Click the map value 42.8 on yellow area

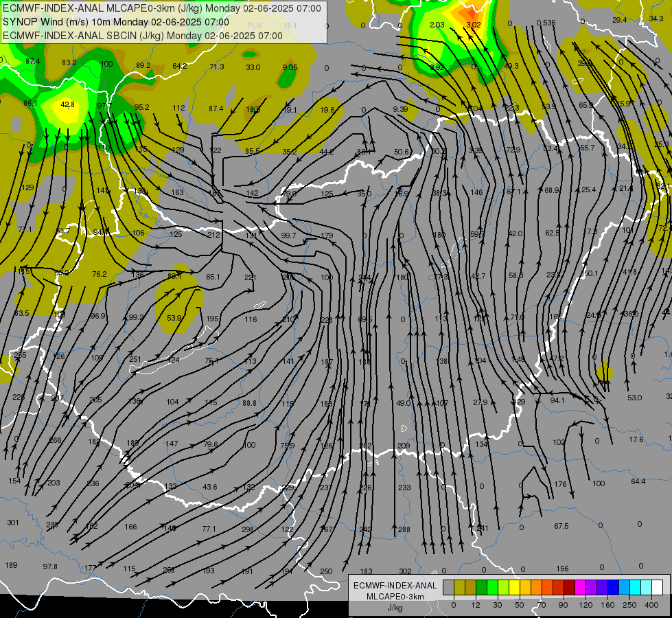(68, 104)
